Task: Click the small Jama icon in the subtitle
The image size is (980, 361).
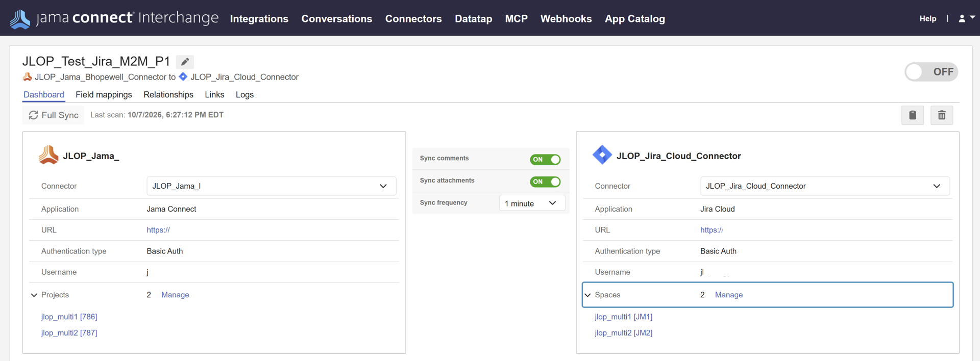Action: 27,77
